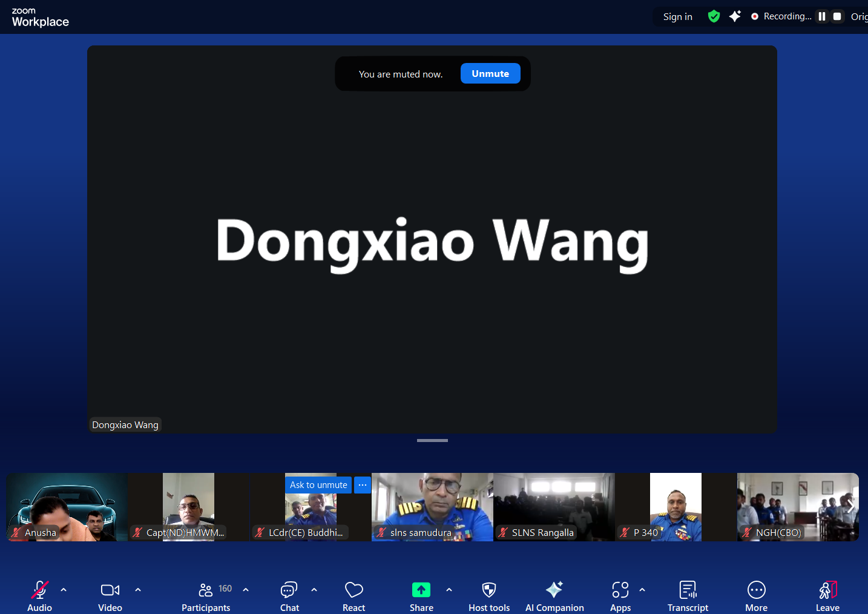Viewport: 868px width, 614px height.
Task: Expand audio options arrow next to Audio
Action: (64, 590)
